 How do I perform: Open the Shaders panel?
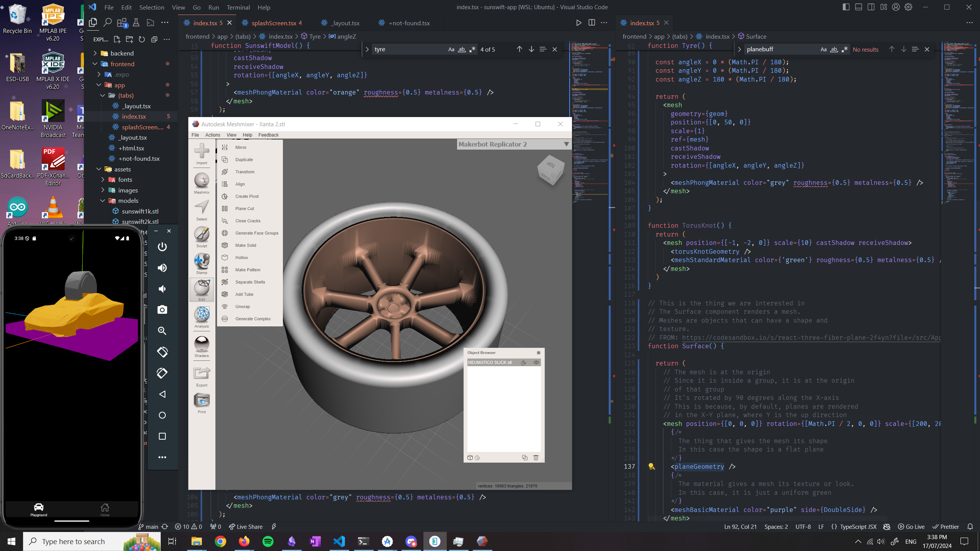202,347
